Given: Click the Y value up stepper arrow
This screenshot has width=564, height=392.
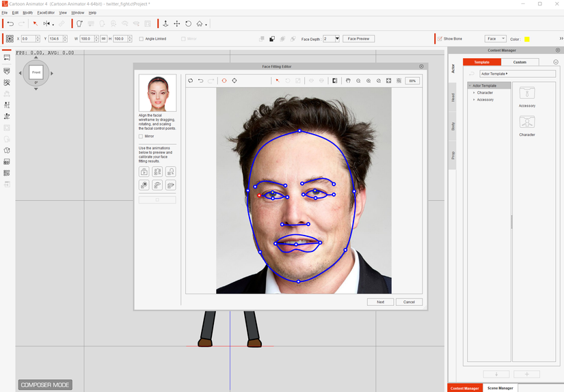Looking at the screenshot, I should pyautogui.click(x=65, y=37).
